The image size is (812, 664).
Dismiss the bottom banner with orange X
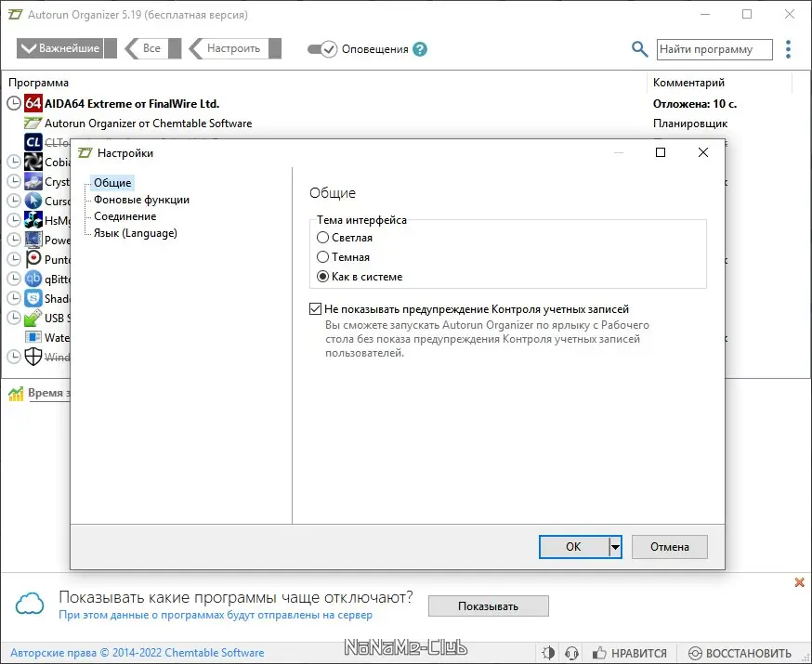coord(799,583)
